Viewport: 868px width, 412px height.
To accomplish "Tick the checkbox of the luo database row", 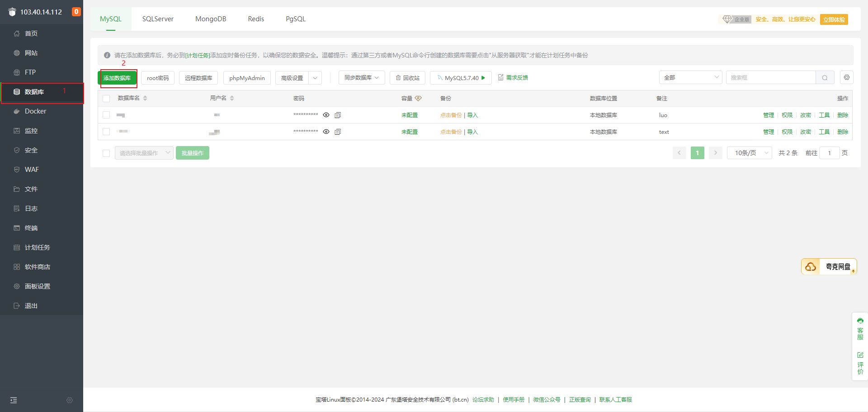I will pos(106,115).
